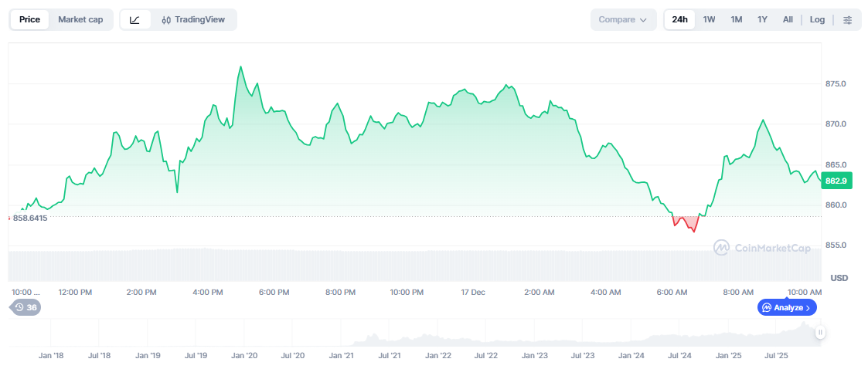Viewport: 868px width, 369px height.
Task: Toggle Log scale on the chart
Action: pos(817,19)
